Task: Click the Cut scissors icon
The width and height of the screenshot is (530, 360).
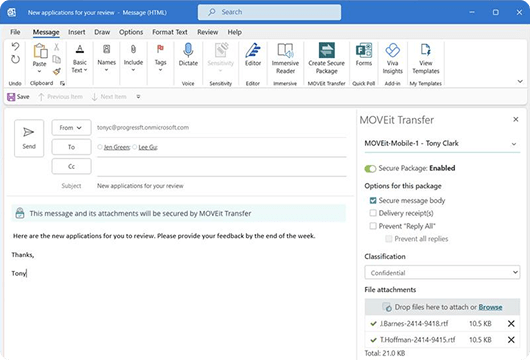Action: pos(57,47)
